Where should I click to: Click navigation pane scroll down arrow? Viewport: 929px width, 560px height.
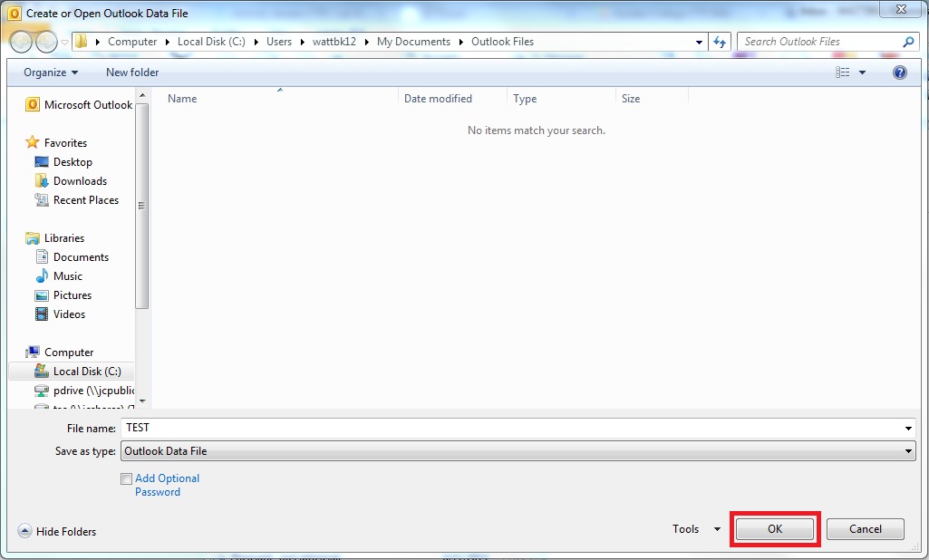click(x=142, y=401)
